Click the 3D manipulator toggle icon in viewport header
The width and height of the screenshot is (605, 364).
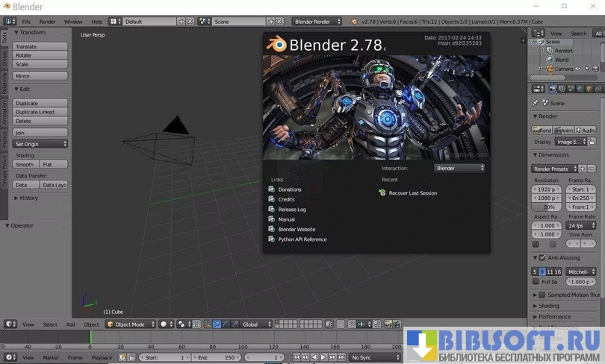[207, 324]
